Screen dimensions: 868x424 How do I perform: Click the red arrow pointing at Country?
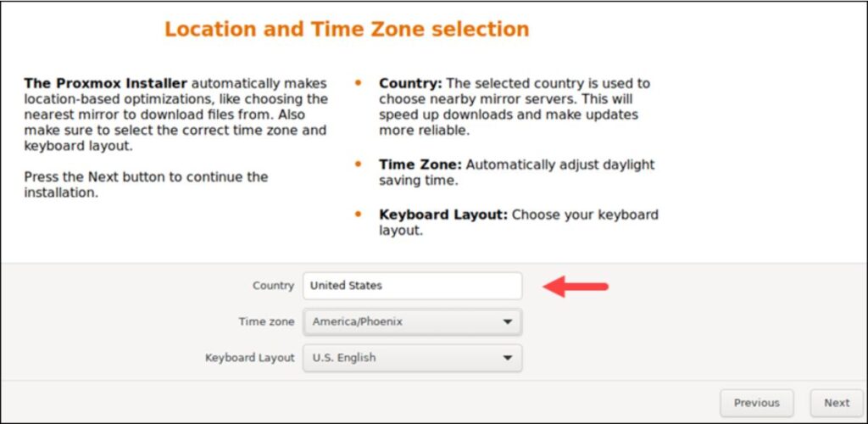[x=576, y=287]
